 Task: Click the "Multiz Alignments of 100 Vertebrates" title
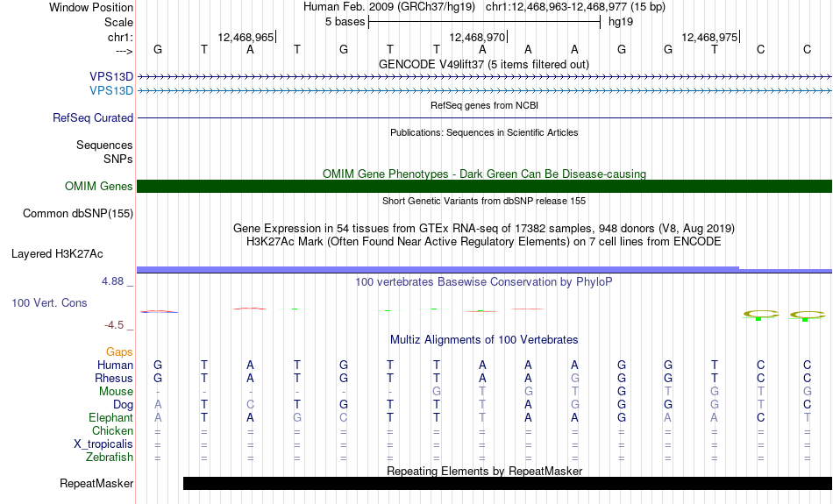click(x=484, y=339)
